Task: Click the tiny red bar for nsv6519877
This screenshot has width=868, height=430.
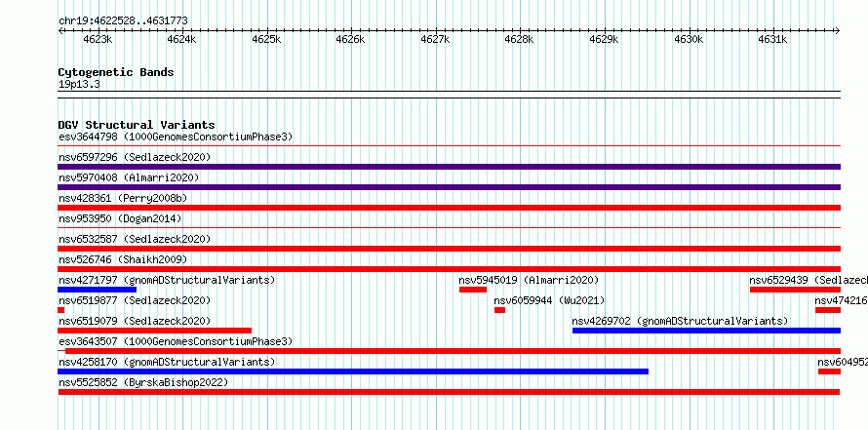Action: 60,310
